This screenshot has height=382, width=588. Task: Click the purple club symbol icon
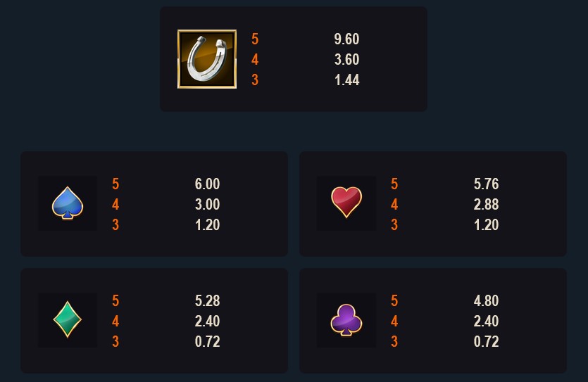[x=346, y=320]
